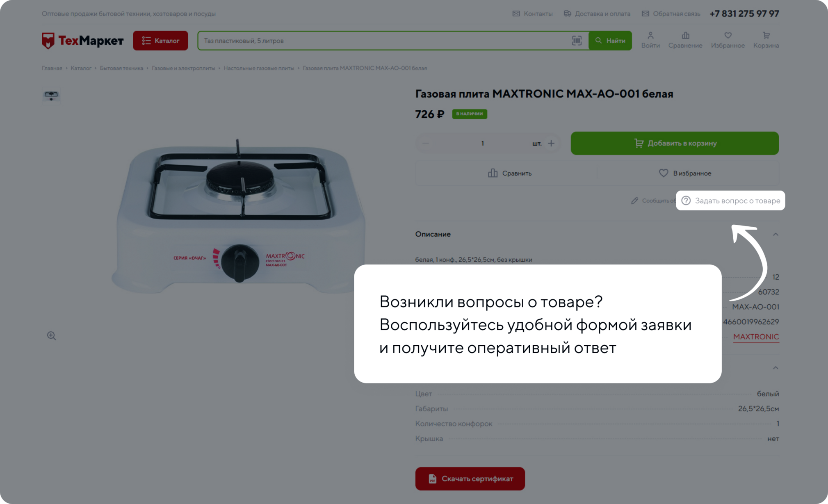
Task: Click Скачать сертификат button
Action: pyautogui.click(x=470, y=479)
